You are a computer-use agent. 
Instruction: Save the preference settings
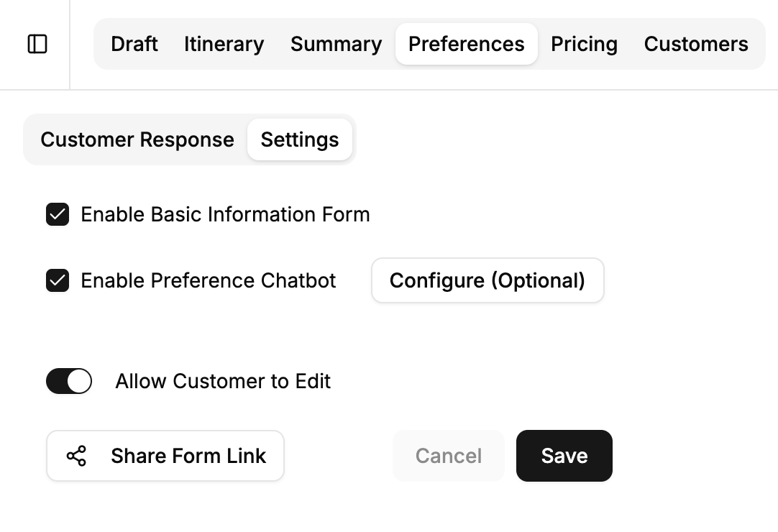[564, 455]
